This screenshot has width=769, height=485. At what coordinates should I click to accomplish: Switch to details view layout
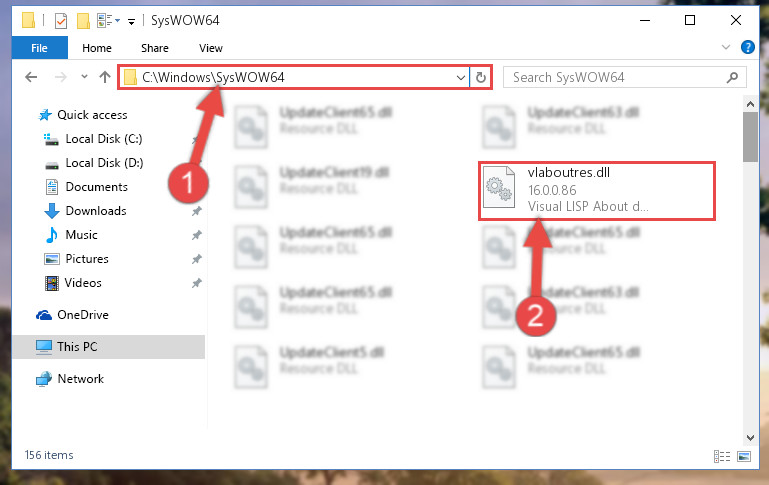pos(721,457)
